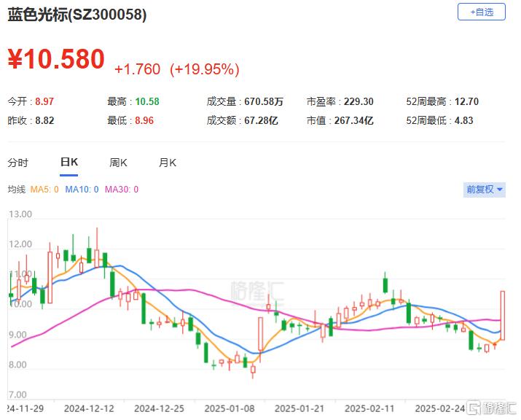Click the 2024-12-12 date axis label

tap(89, 408)
